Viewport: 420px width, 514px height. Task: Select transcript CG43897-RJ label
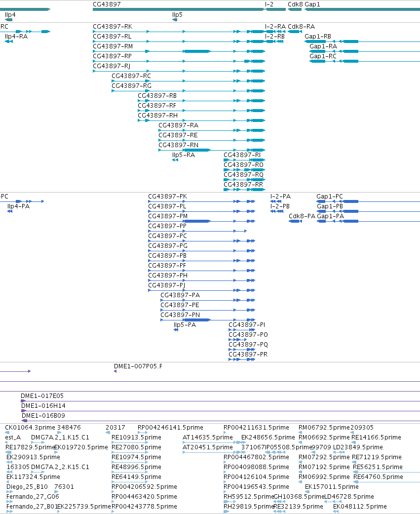point(112,66)
